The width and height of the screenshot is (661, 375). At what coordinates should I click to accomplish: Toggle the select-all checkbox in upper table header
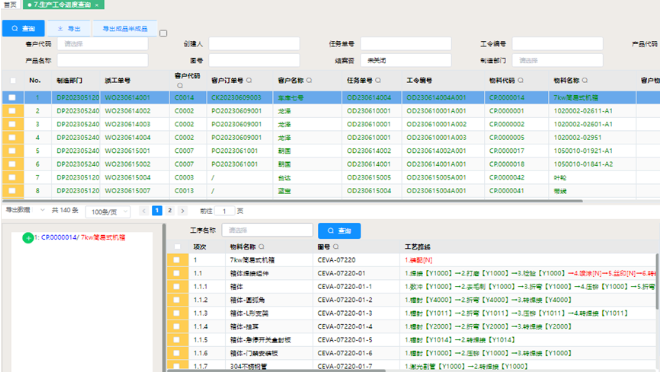(13, 80)
